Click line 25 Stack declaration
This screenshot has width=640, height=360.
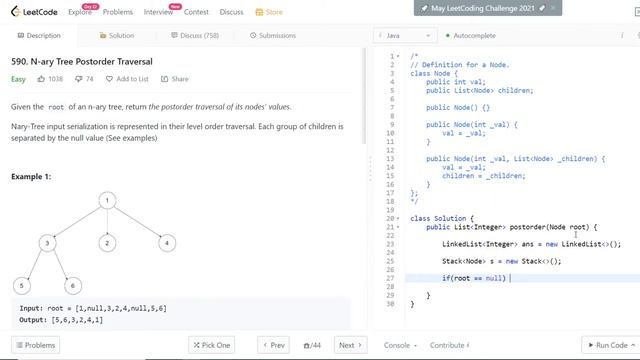coord(502,261)
